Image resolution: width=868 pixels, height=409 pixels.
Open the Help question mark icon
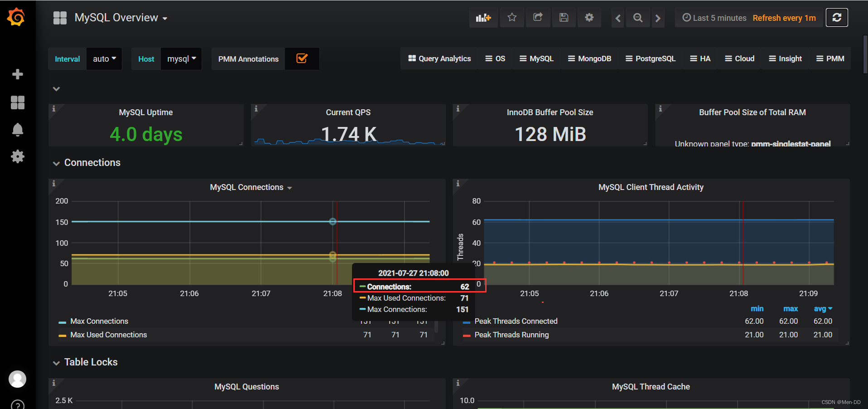18,405
